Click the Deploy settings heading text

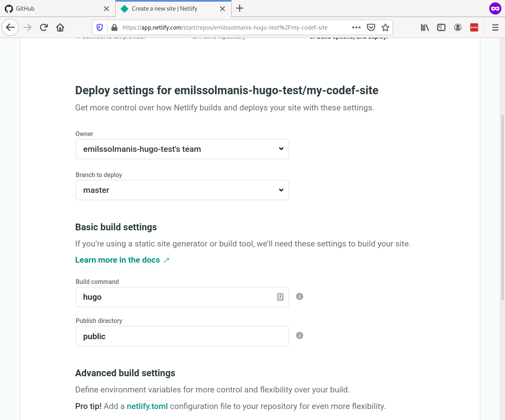pos(227,90)
